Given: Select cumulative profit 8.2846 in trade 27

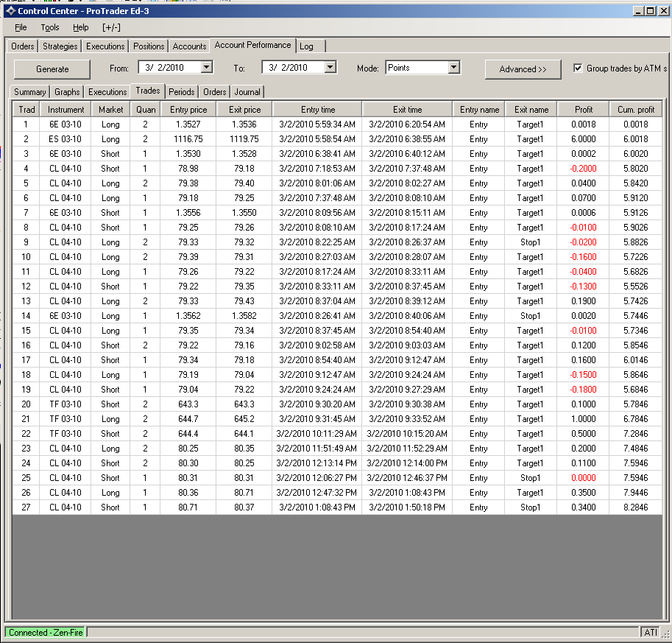Looking at the screenshot, I should 636,507.
